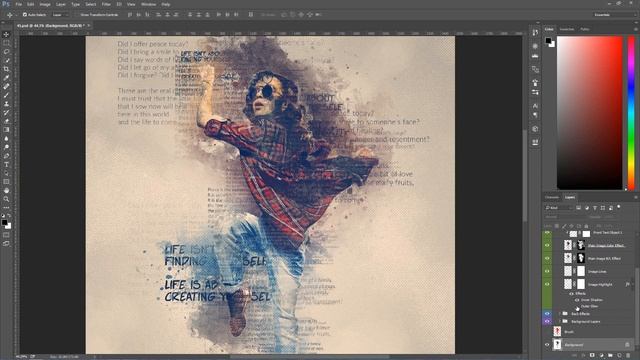
Task: Switch to the Swatches tab
Action: point(567,29)
